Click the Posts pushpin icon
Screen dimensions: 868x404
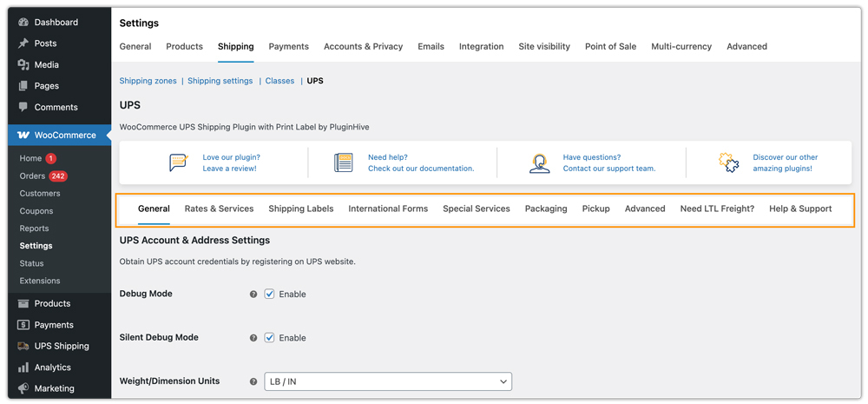click(23, 43)
